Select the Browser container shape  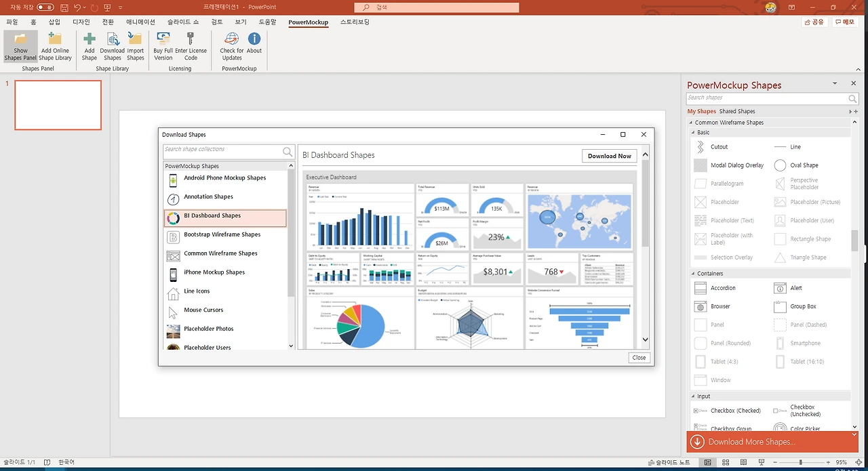tap(713, 306)
